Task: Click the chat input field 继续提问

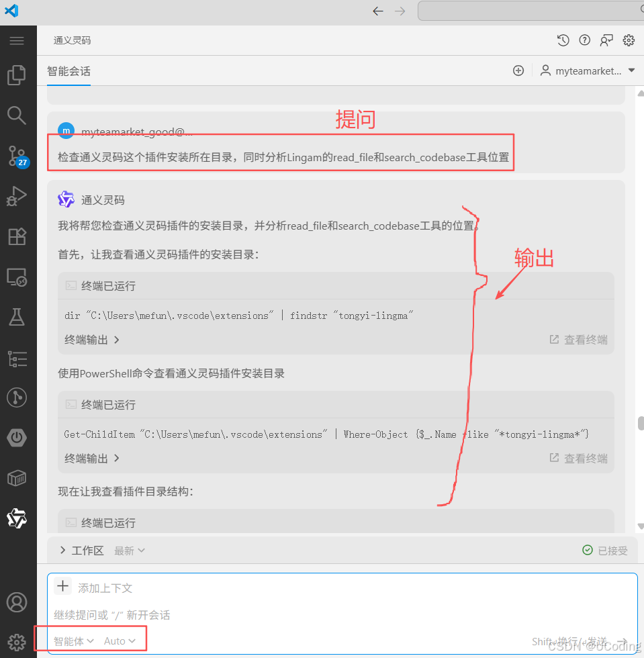Action: pyautogui.click(x=342, y=615)
